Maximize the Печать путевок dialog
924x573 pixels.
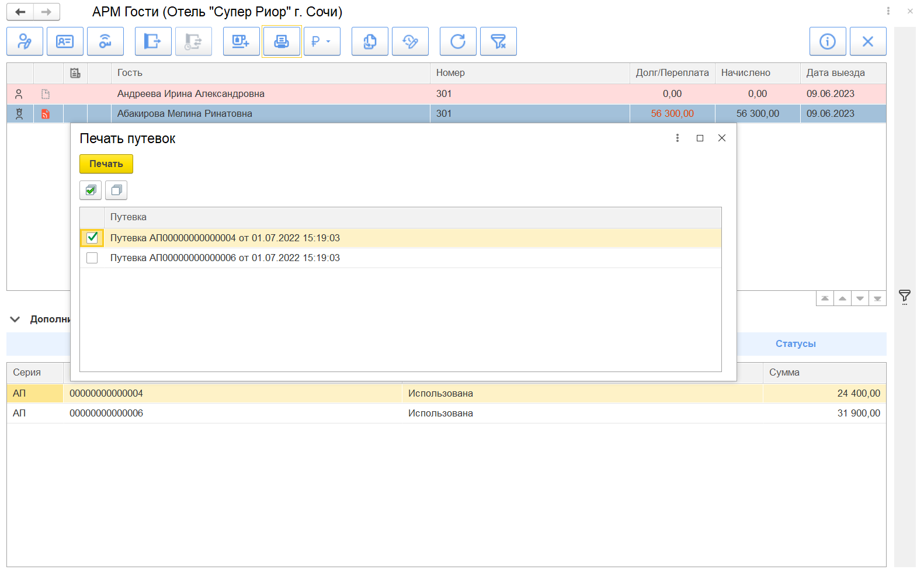click(x=700, y=138)
